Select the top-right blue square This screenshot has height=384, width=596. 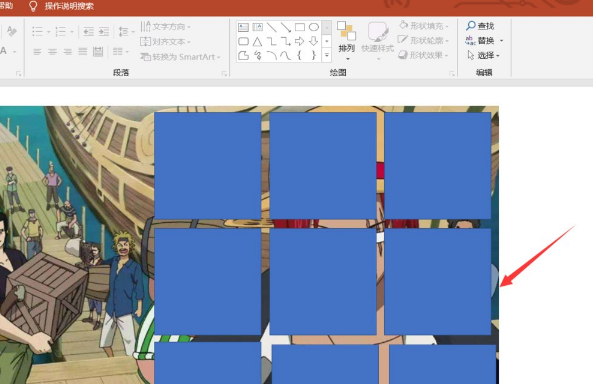pyautogui.click(x=438, y=165)
